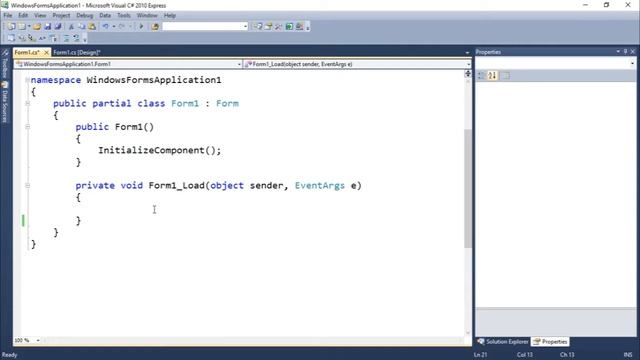The height and width of the screenshot is (360, 640).
Task: Open the Project menu
Action: click(x=61, y=16)
